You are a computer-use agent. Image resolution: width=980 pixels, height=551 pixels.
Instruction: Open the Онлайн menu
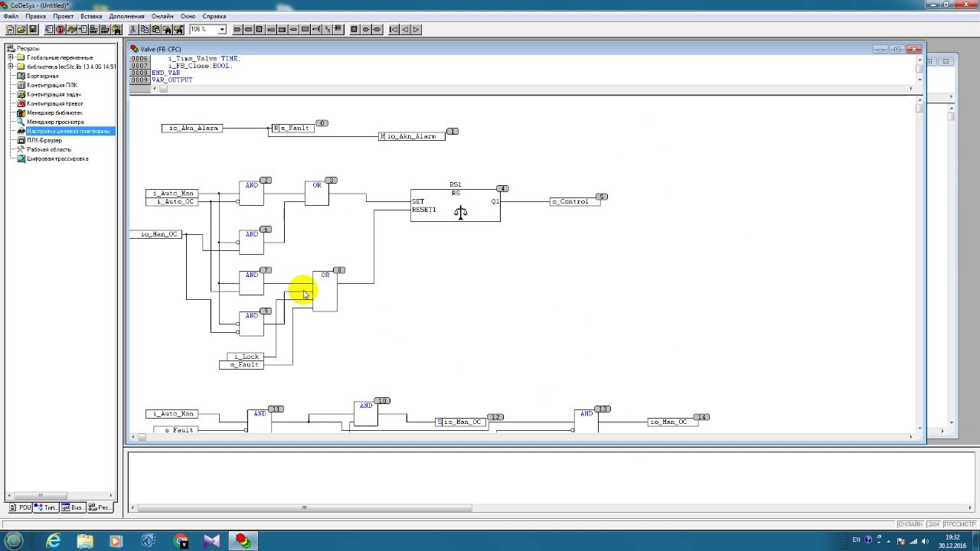click(162, 16)
